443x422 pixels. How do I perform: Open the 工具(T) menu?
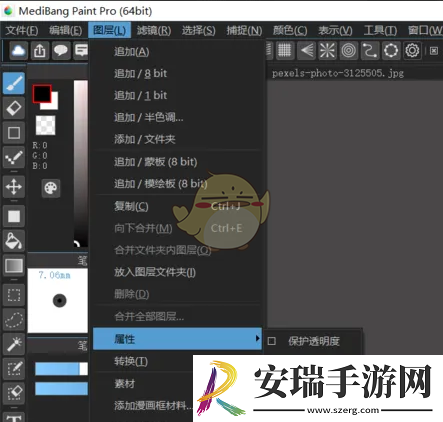[x=380, y=31]
